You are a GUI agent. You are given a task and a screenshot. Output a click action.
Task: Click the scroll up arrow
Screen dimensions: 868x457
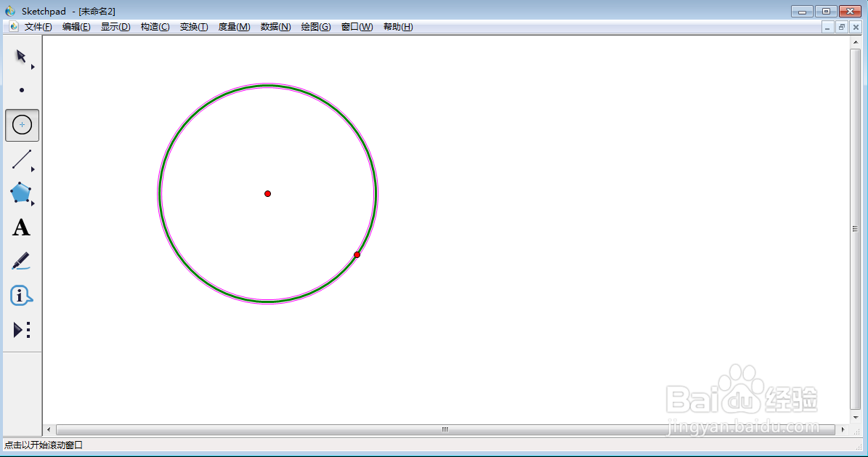(856, 42)
